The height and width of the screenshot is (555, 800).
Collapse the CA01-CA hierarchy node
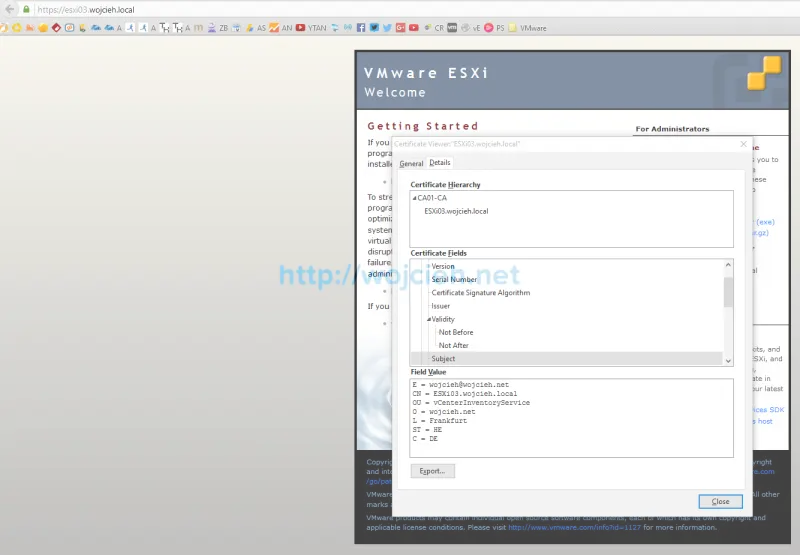click(x=414, y=198)
